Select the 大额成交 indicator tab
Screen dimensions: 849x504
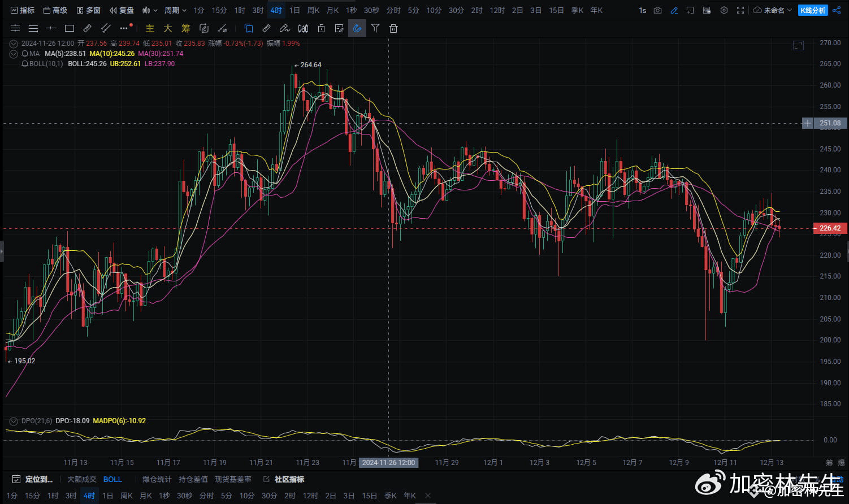tap(82, 479)
